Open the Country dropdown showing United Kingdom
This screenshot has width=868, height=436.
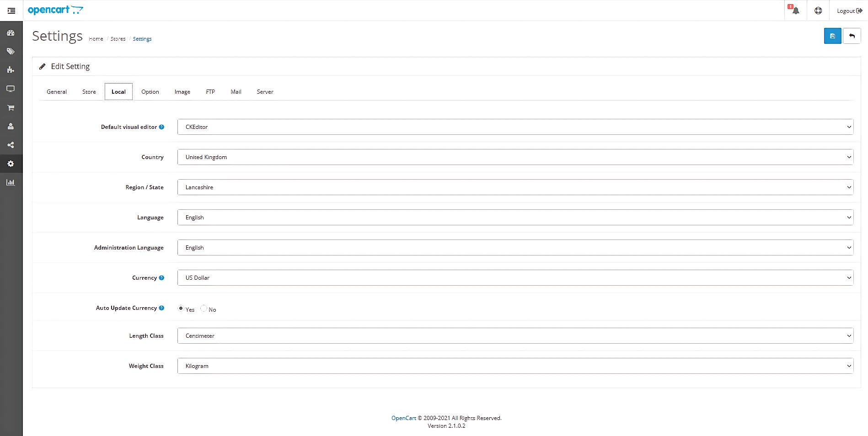click(515, 157)
